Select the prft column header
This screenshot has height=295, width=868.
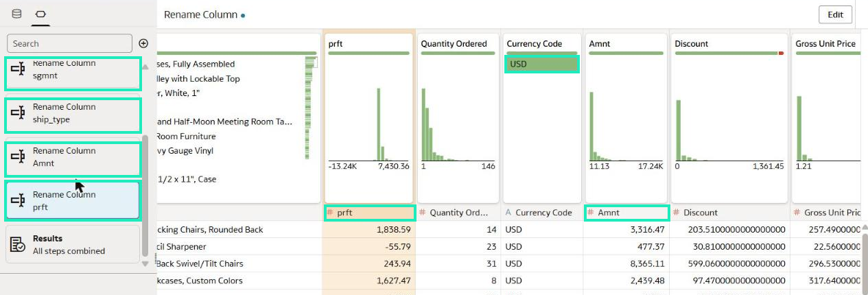pos(369,213)
